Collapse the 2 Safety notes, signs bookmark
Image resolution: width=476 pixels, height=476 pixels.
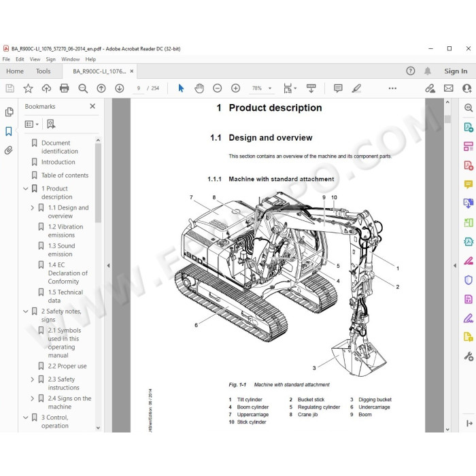26,311
